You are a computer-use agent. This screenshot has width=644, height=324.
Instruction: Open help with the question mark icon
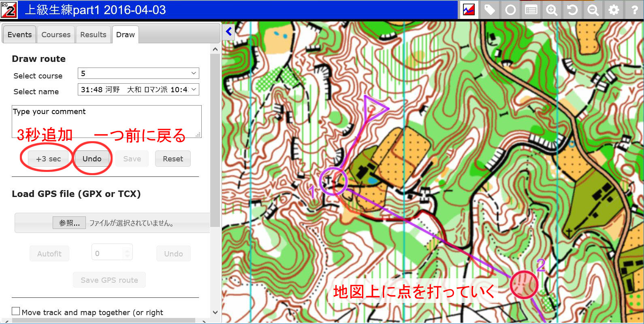(634, 10)
